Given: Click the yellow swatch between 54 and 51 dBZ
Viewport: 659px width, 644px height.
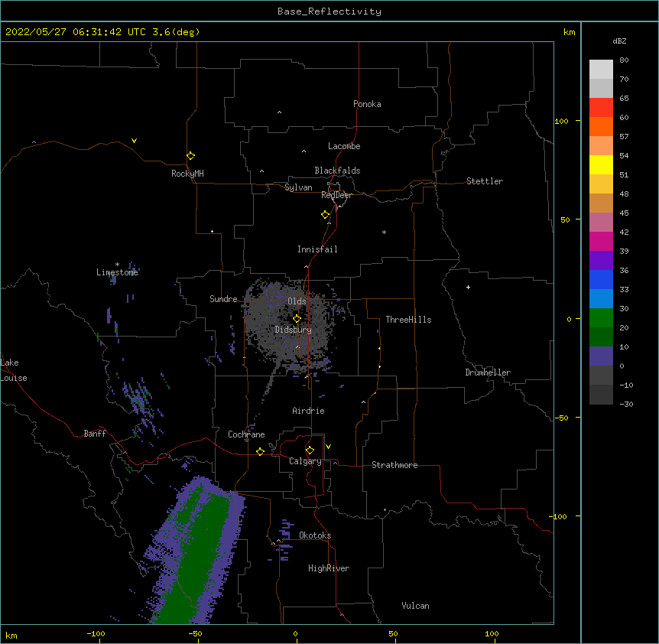Looking at the screenshot, I should click(601, 164).
